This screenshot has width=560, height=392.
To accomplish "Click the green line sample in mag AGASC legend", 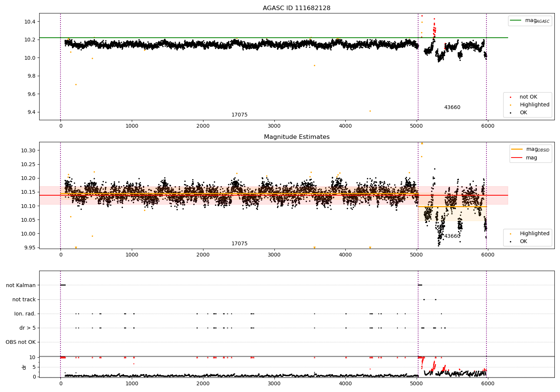I will tap(516, 21).
